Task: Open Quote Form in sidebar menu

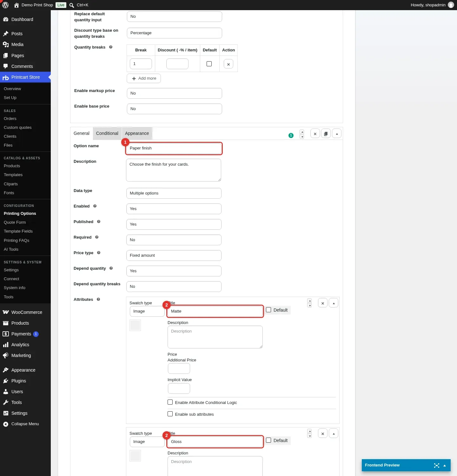Action: pos(15,222)
